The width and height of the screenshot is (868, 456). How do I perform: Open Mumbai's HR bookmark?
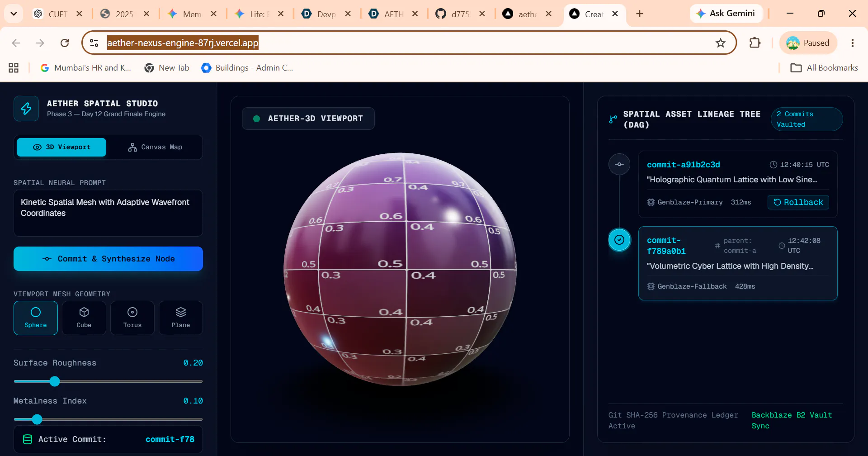coord(86,68)
